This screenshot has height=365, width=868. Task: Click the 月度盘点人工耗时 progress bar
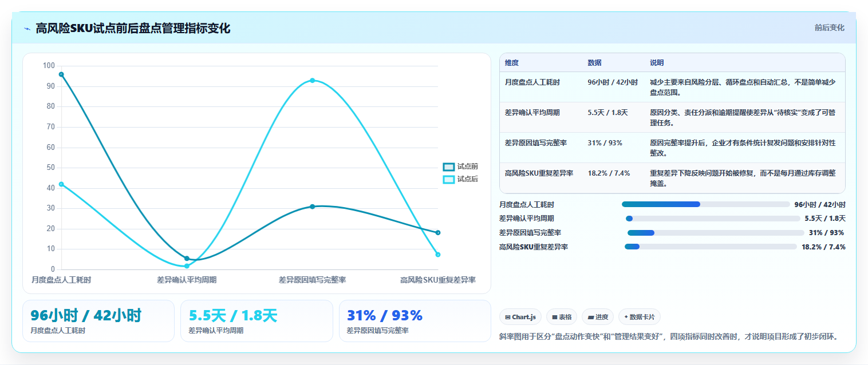705,204
